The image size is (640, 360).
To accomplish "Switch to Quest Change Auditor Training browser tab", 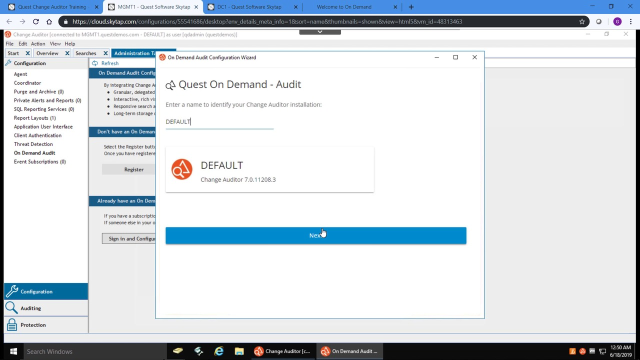I will 52,7.
